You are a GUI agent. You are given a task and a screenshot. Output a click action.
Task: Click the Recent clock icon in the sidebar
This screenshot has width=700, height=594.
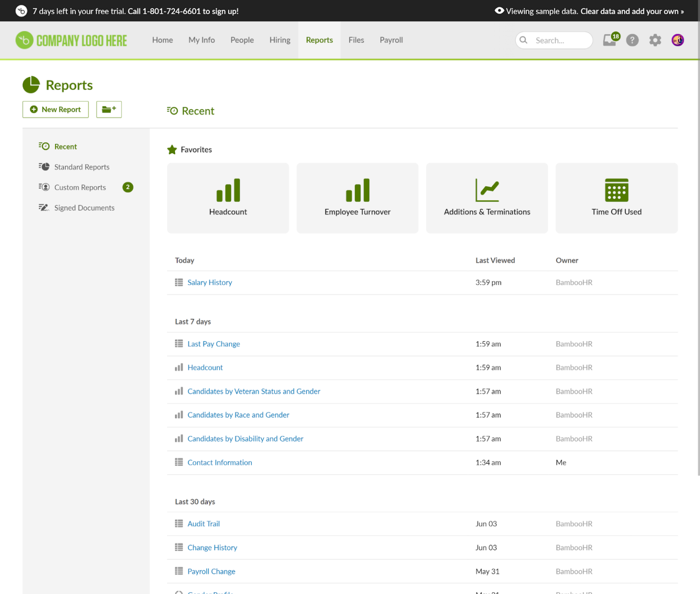point(44,146)
